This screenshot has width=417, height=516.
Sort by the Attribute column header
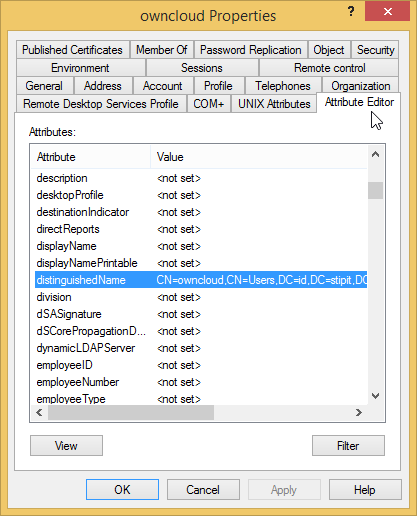pos(91,157)
